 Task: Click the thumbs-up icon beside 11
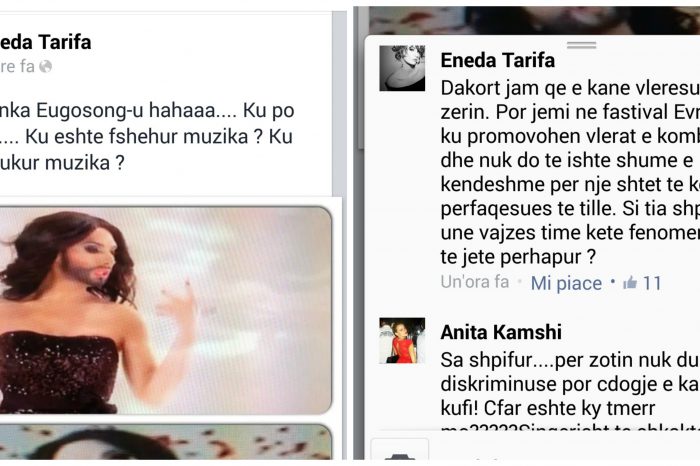pos(630,283)
